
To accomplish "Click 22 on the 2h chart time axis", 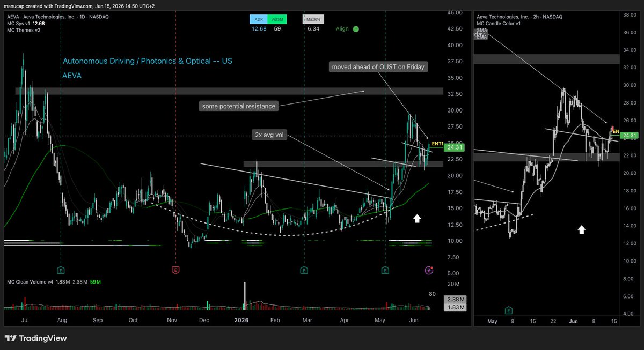I will tap(552, 321).
